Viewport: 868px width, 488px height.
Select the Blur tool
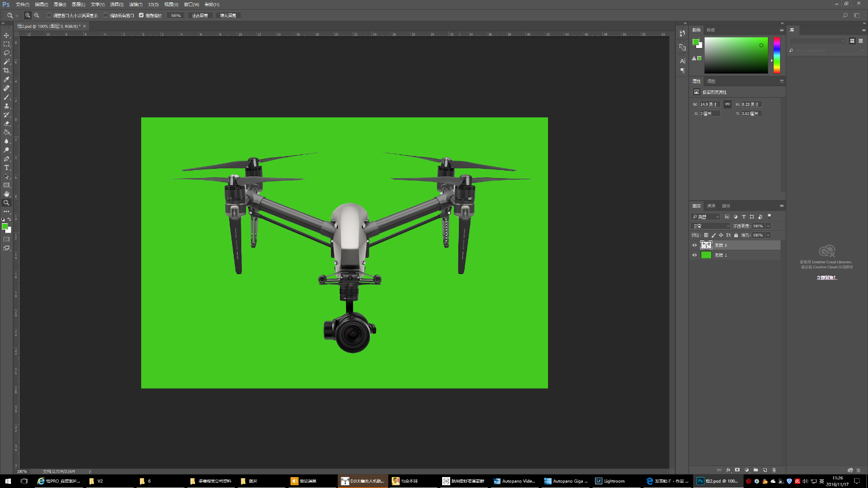pyautogui.click(x=6, y=141)
